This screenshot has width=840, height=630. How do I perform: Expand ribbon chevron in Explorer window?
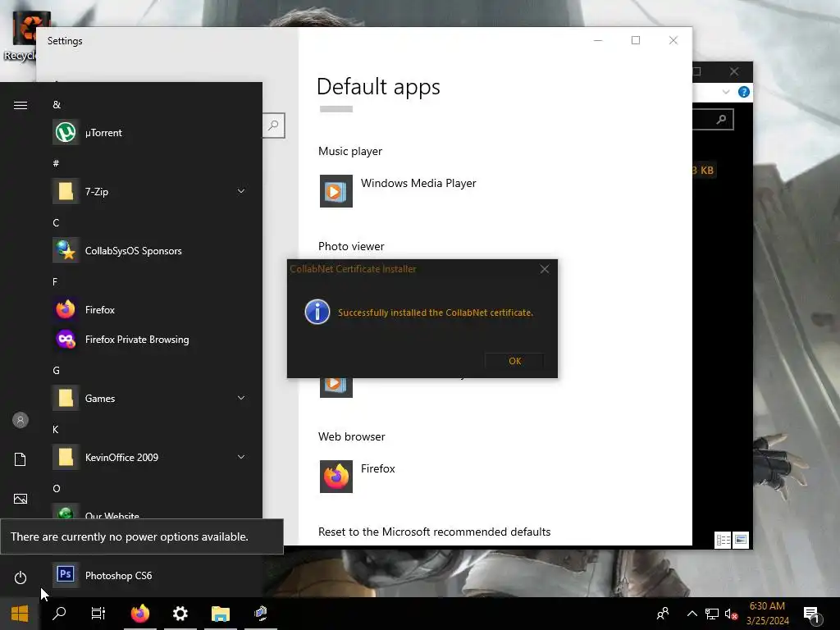pyautogui.click(x=726, y=92)
